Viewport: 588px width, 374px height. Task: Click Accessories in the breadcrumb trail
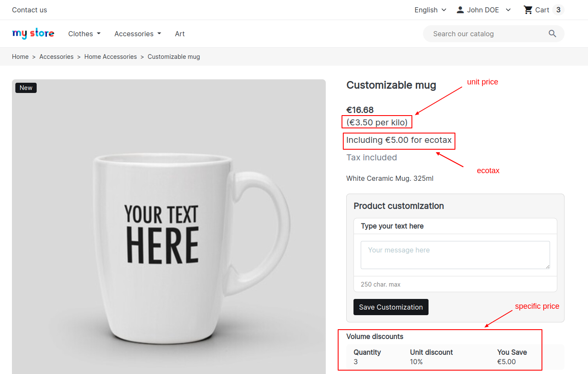click(56, 56)
